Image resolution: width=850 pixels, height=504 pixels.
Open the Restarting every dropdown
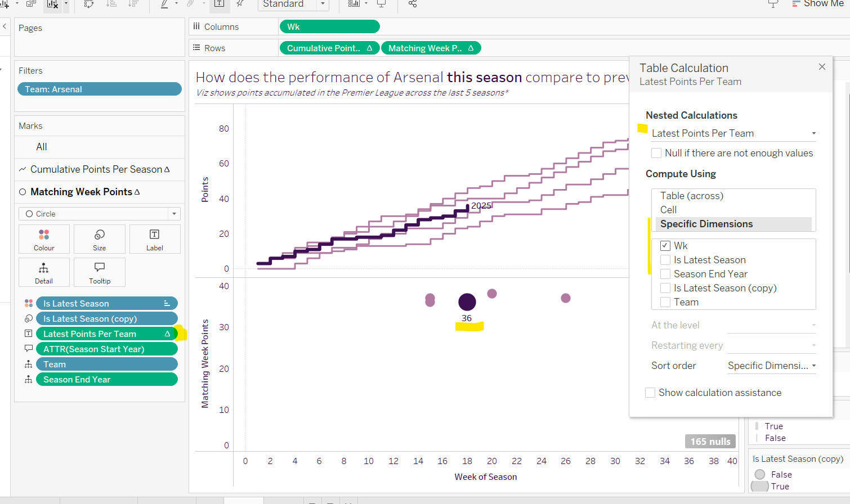click(x=772, y=345)
